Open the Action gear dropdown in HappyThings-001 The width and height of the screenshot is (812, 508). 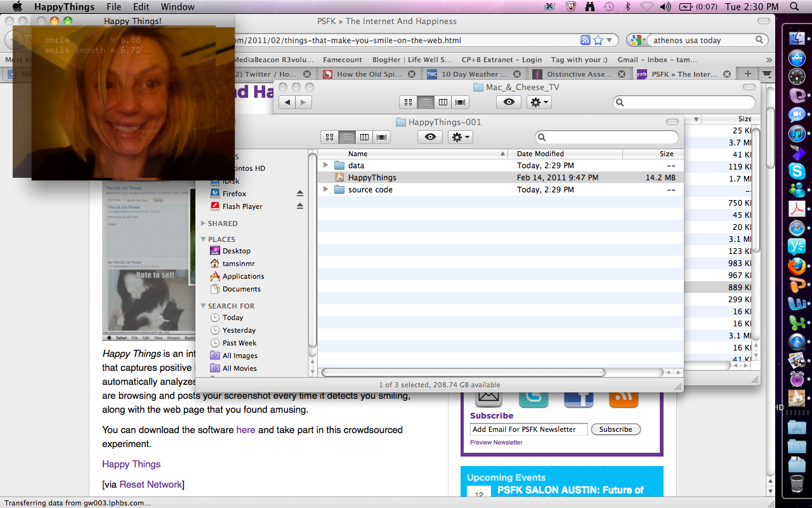point(460,137)
